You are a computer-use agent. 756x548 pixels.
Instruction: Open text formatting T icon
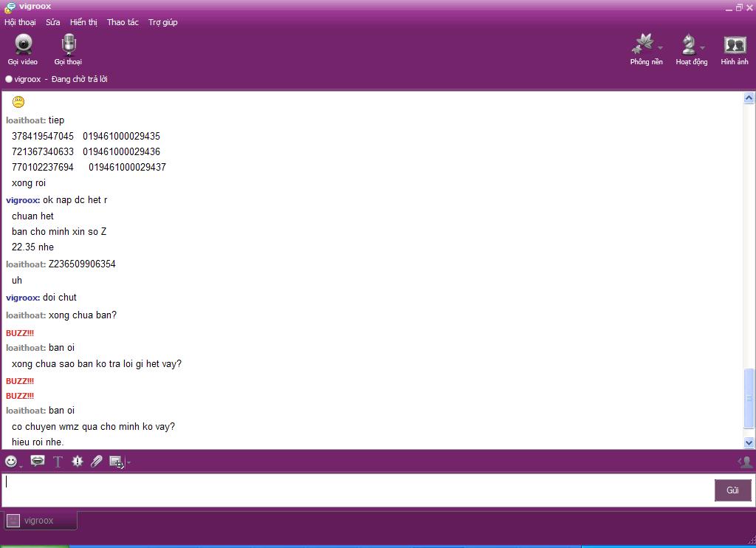click(x=58, y=462)
